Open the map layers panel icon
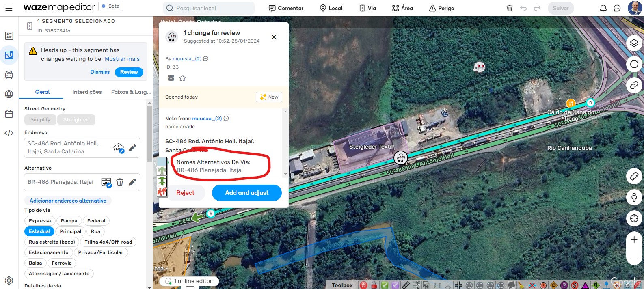The width and height of the screenshot is (644, 289). 634,43
